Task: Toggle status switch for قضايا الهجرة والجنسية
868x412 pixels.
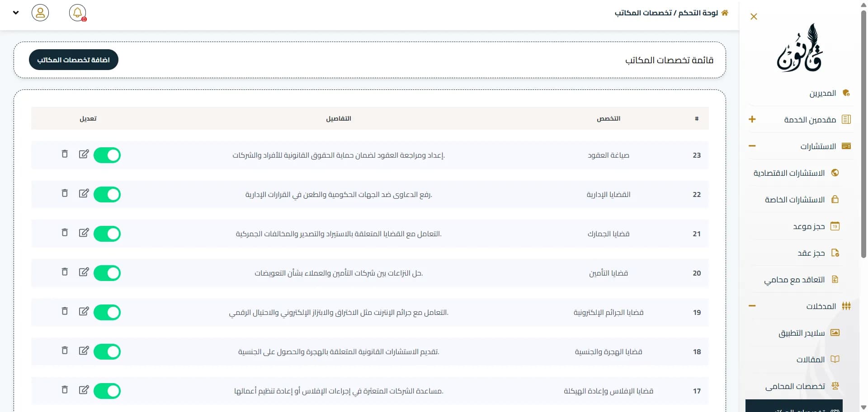Action: pyautogui.click(x=107, y=352)
